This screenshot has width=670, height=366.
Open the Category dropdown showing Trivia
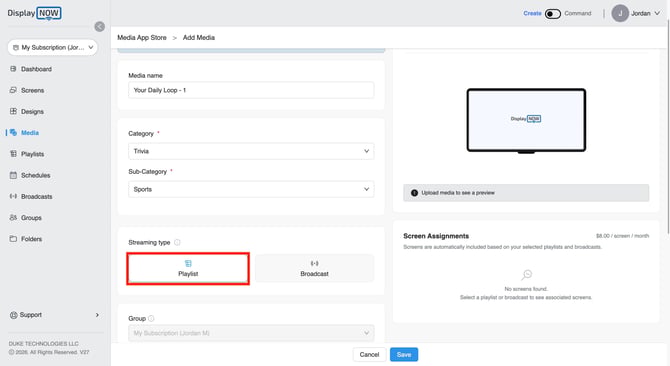click(251, 151)
